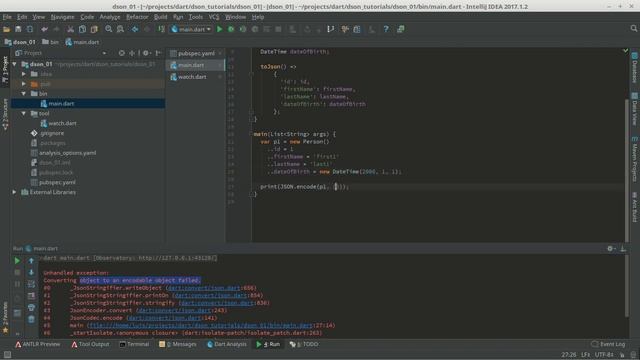Click the Clear All trash icon in console
This screenshot has width=640, height=360.
tap(31, 320)
